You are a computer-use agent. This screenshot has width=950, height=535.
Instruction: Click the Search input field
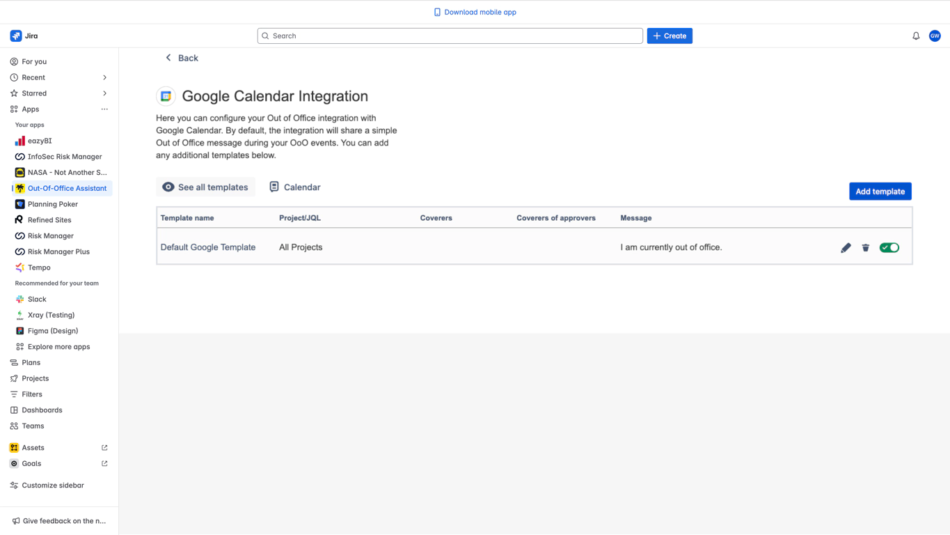(x=450, y=36)
